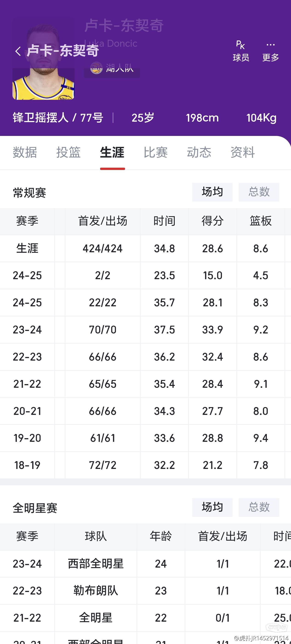Toggle 常规赛 stats to 场均
Viewport: 291px width, 644px height.
point(212,192)
